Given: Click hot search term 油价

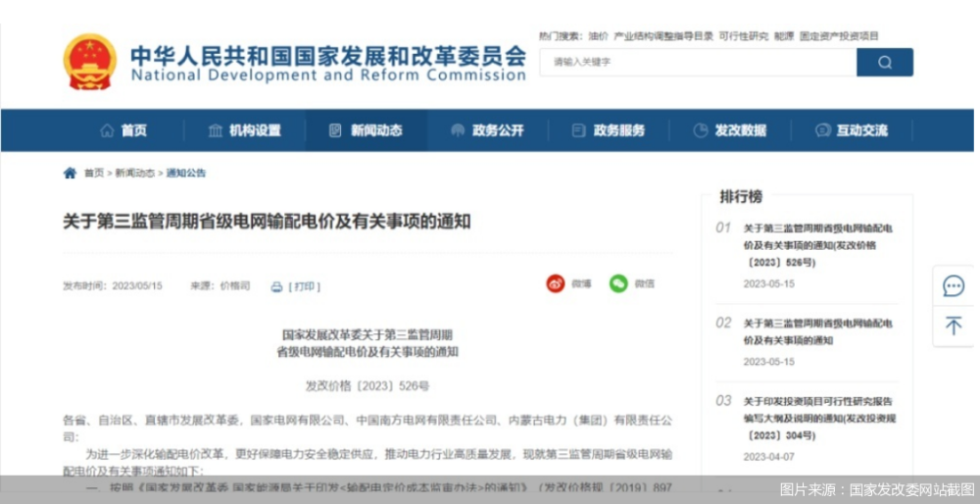Looking at the screenshot, I should [598, 36].
